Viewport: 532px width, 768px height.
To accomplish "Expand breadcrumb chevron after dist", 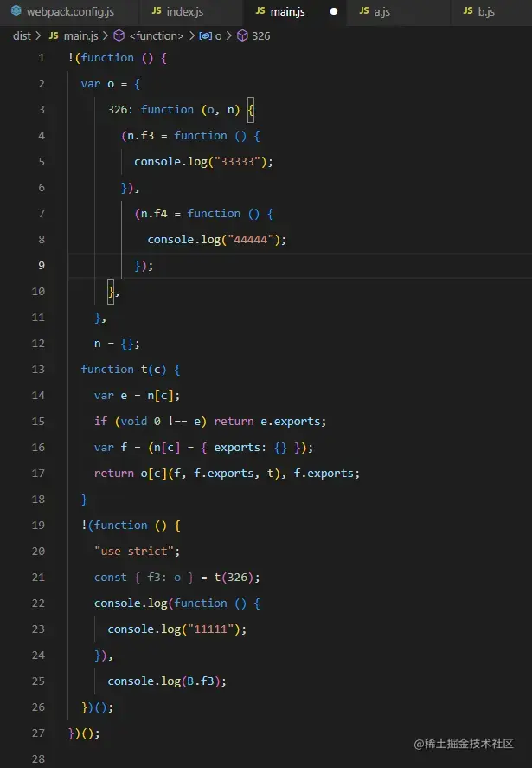I will [x=38, y=35].
